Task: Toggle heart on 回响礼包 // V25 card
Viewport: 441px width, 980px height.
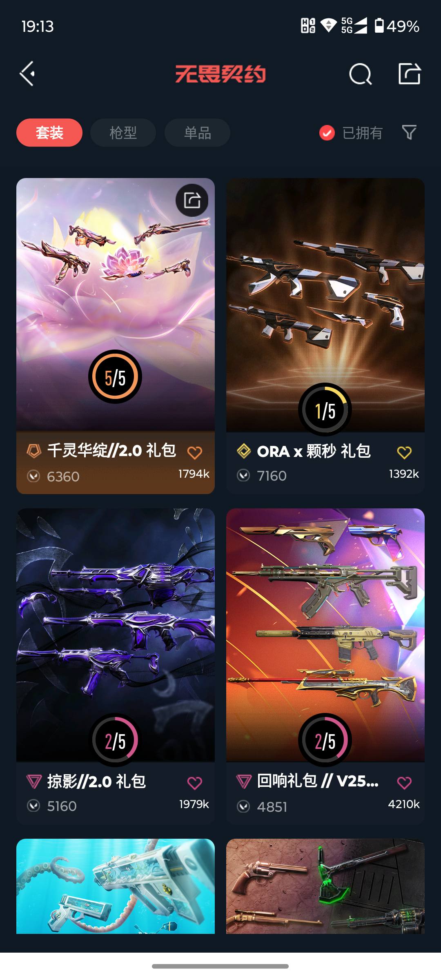Action: point(404,783)
